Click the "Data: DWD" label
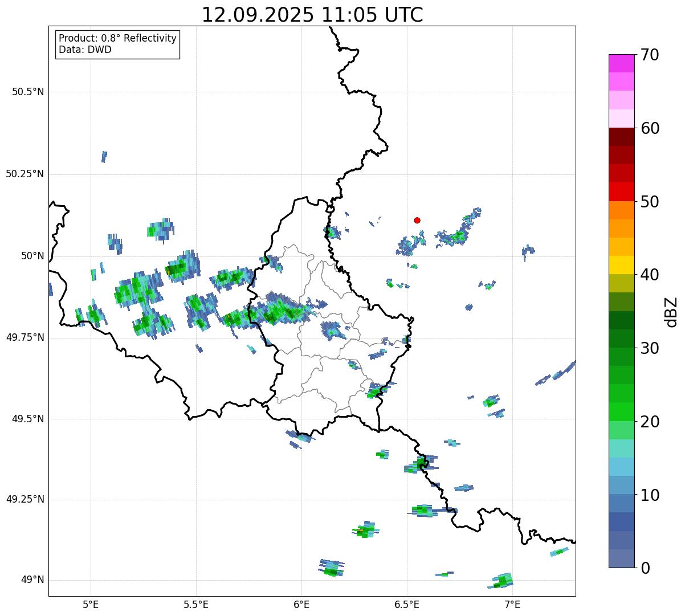 click(x=85, y=50)
